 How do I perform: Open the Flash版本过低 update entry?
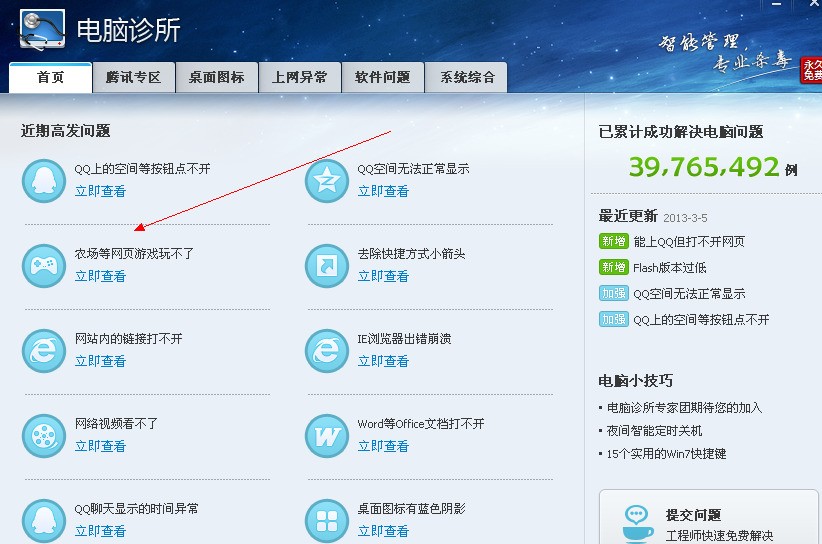(x=669, y=268)
